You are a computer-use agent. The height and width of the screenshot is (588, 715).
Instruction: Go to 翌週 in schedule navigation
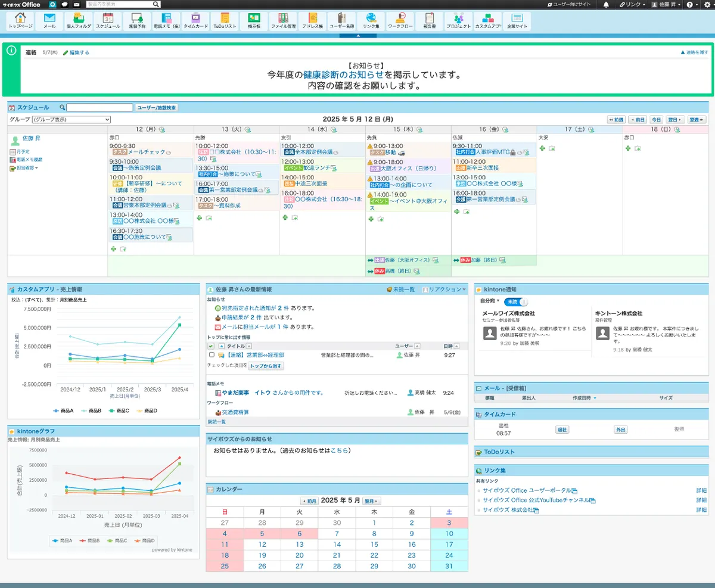[x=697, y=120]
